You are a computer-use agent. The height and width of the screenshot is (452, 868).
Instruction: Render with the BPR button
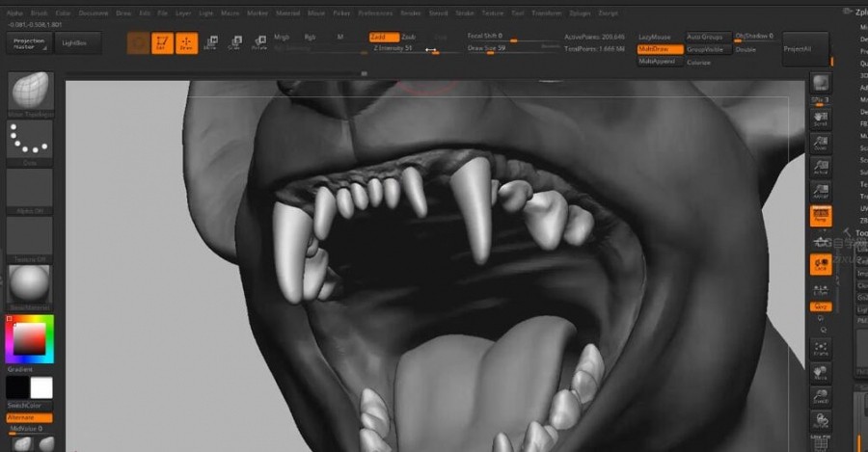tap(821, 83)
